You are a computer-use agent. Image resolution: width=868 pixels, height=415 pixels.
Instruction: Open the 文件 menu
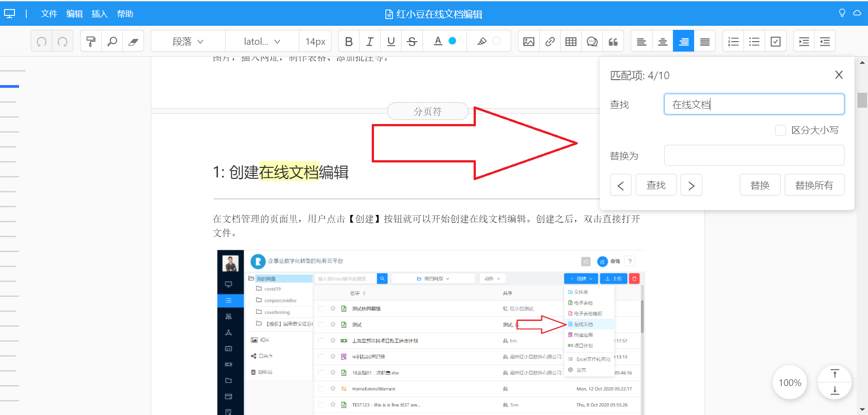click(49, 14)
